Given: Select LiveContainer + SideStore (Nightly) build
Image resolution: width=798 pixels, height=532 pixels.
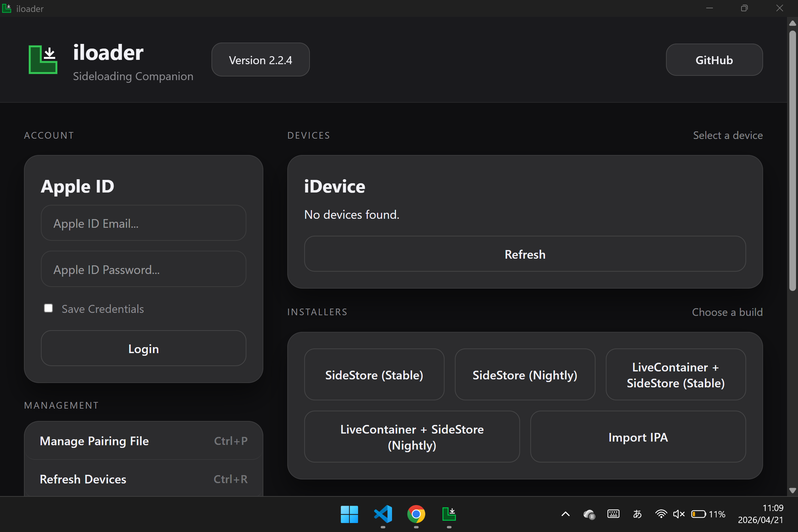Looking at the screenshot, I should click(x=412, y=437).
